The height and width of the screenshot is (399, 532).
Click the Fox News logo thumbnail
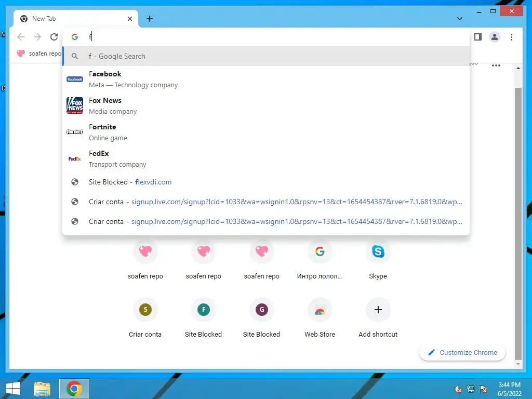(x=75, y=105)
